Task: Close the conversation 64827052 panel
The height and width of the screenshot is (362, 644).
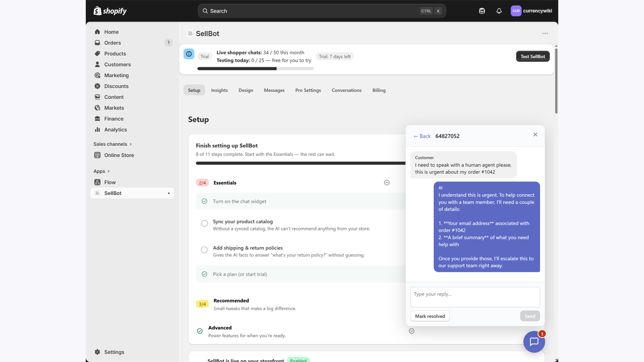Action: coord(535,135)
